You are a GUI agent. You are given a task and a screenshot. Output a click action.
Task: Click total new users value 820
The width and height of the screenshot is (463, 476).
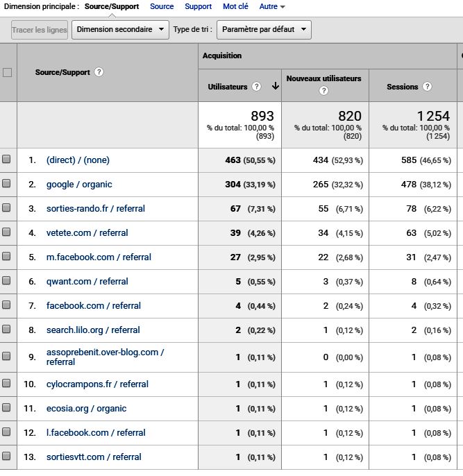pyautogui.click(x=350, y=116)
